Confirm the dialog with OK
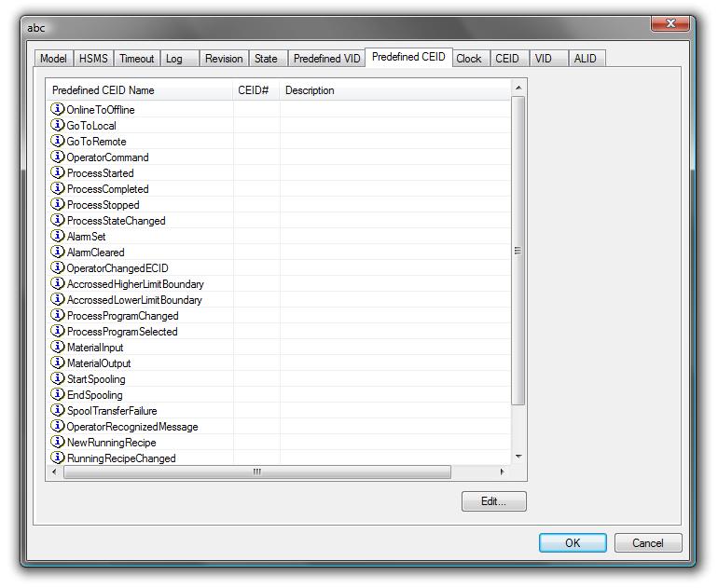718x588 pixels. click(x=573, y=542)
